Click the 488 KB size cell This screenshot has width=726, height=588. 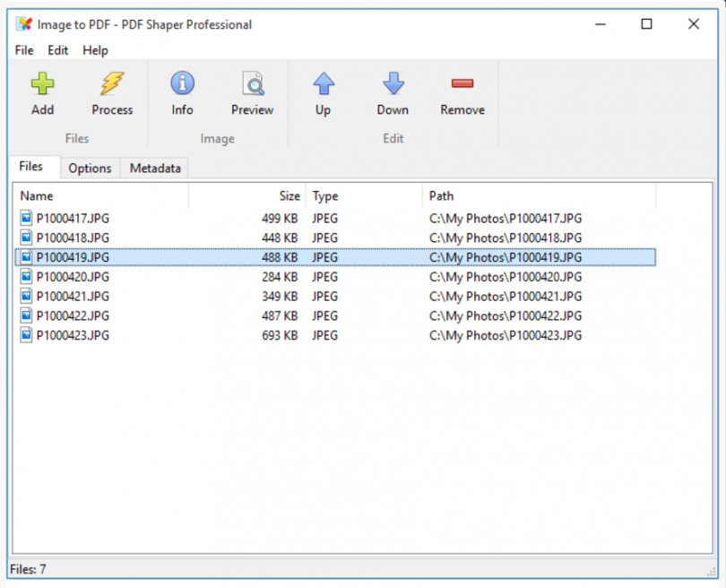point(280,257)
